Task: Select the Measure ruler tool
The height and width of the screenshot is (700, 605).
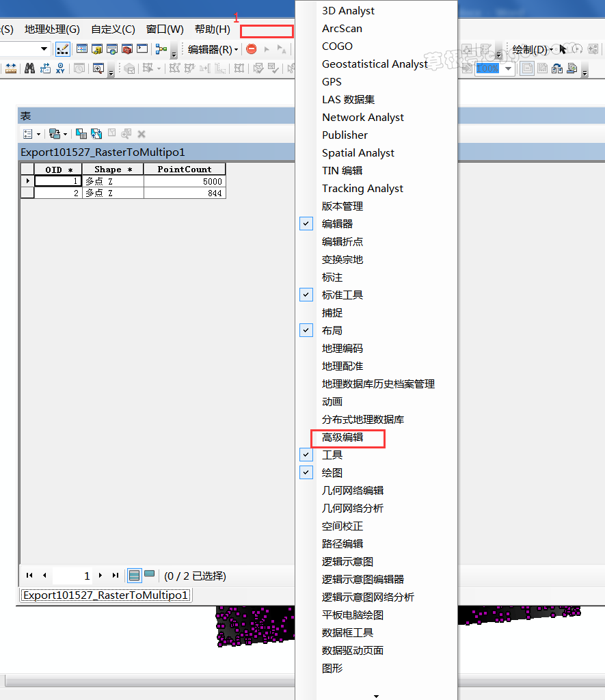Action: tap(11, 68)
